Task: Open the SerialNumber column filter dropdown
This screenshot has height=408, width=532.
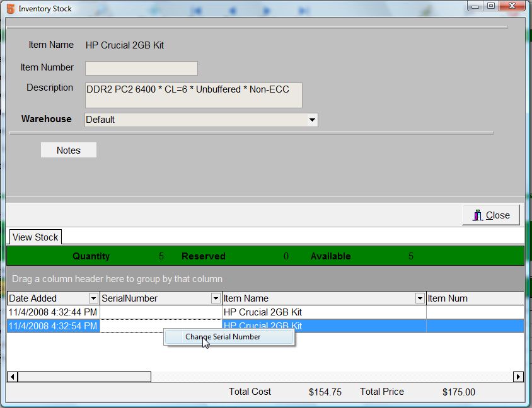Action: point(216,298)
